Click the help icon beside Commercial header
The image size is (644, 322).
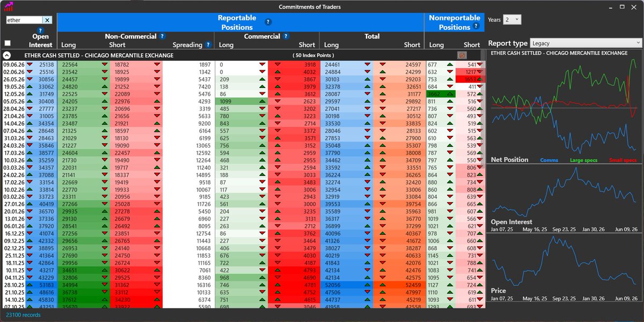(x=287, y=36)
